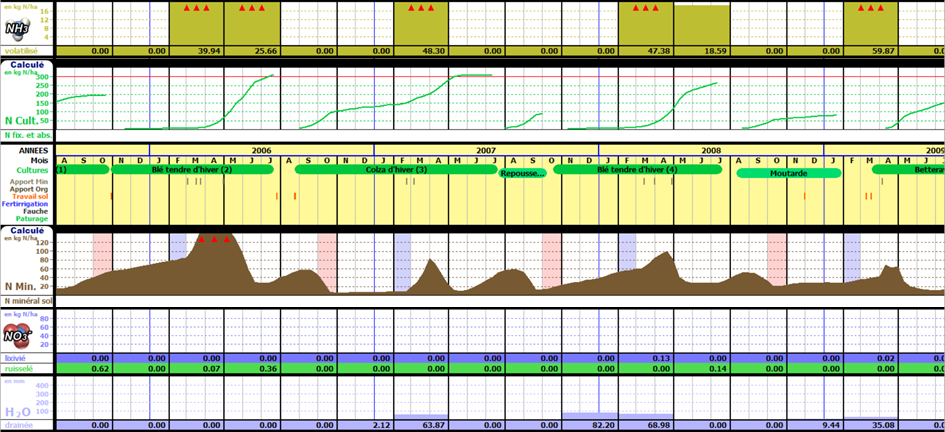The height and width of the screenshot is (432, 945).
Task: Click red triangles above the 59.87 column
Action: point(870,8)
